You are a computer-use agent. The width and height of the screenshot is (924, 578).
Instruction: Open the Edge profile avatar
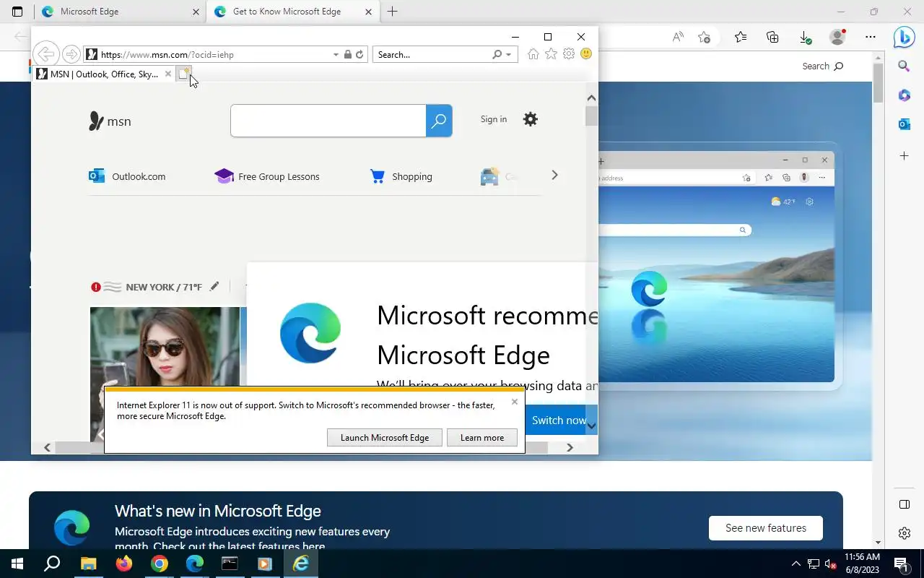pos(837,37)
